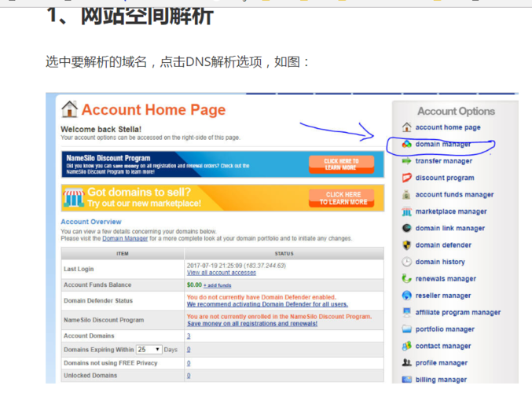Click the marketplace CLICK HERE TO LEARN MORE button
The width and height of the screenshot is (532, 393).
[x=341, y=198]
